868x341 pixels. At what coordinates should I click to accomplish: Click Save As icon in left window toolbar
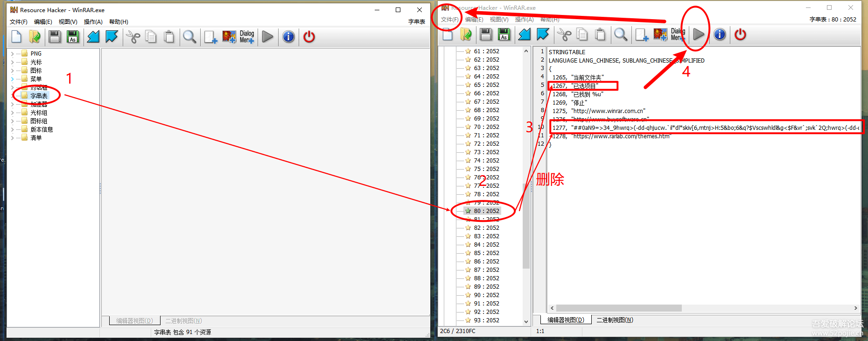pos(73,36)
